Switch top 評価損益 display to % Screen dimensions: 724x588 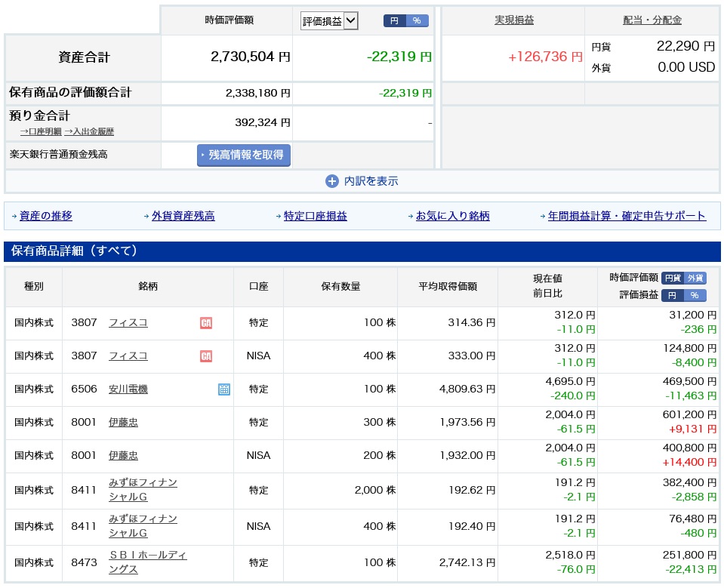pos(417,20)
